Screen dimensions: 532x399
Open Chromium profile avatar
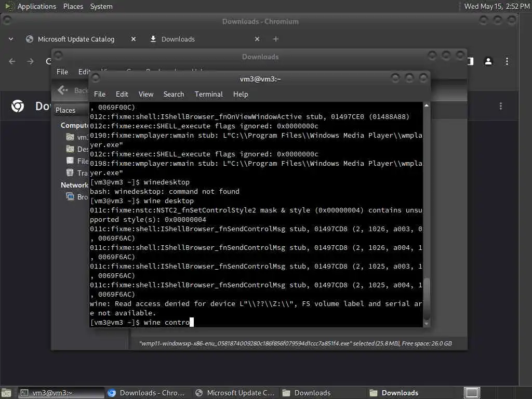tap(488, 61)
